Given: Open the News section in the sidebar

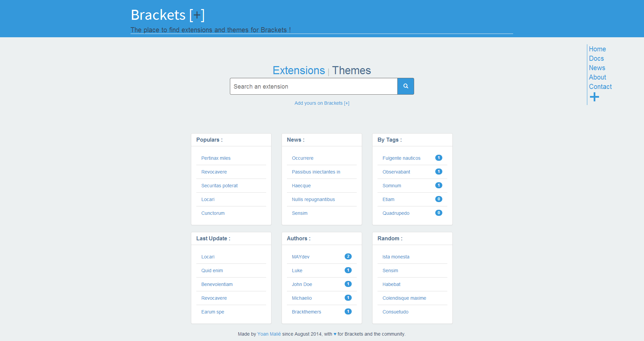Looking at the screenshot, I should pos(597,68).
